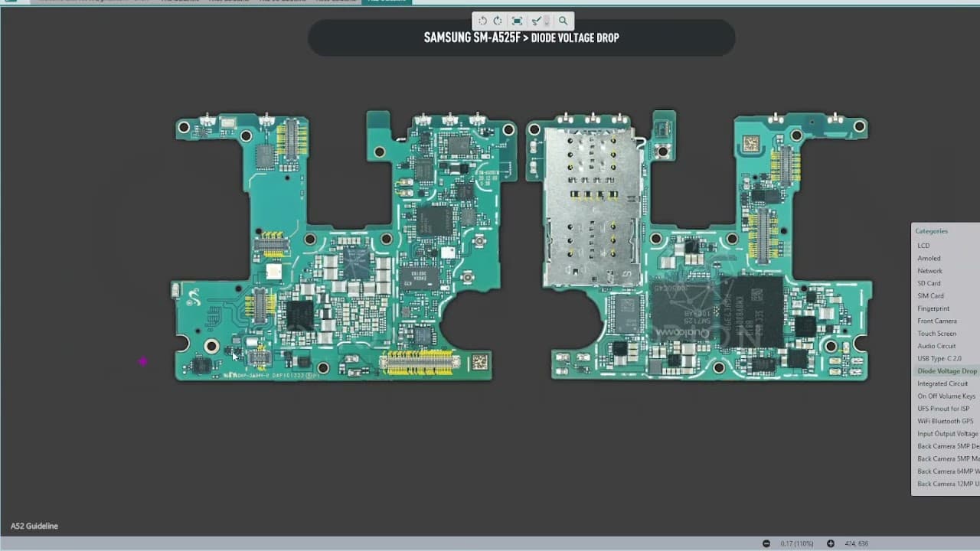Click the rotate clockwise icon
The height and width of the screenshot is (551, 980).
498,21
